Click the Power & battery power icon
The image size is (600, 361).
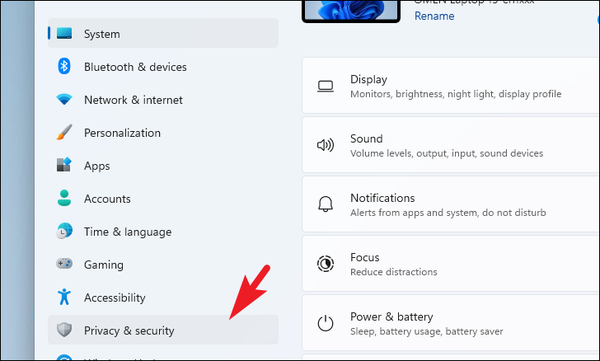coord(325,323)
